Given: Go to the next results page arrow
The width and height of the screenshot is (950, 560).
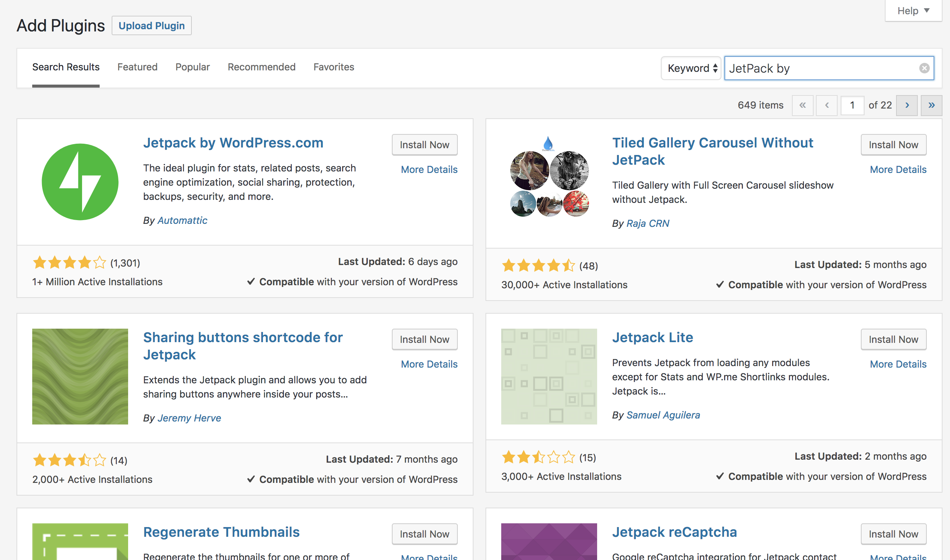Looking at the screenshot, I should [x=907, y=105].
